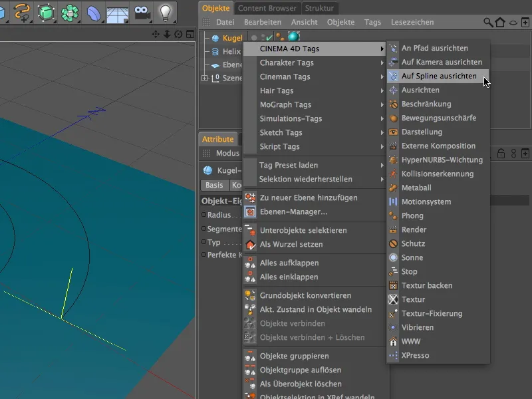
Task: Add the Vibrieren tag
Action: [438, 327]
